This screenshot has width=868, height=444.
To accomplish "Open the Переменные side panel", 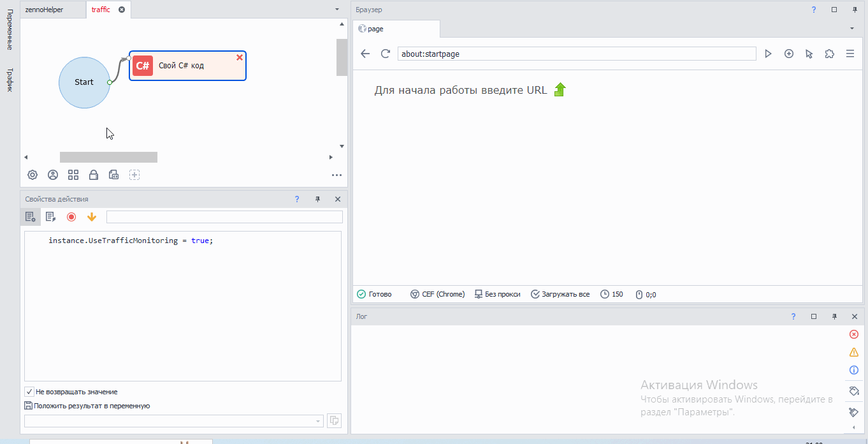I will [10, 30].
